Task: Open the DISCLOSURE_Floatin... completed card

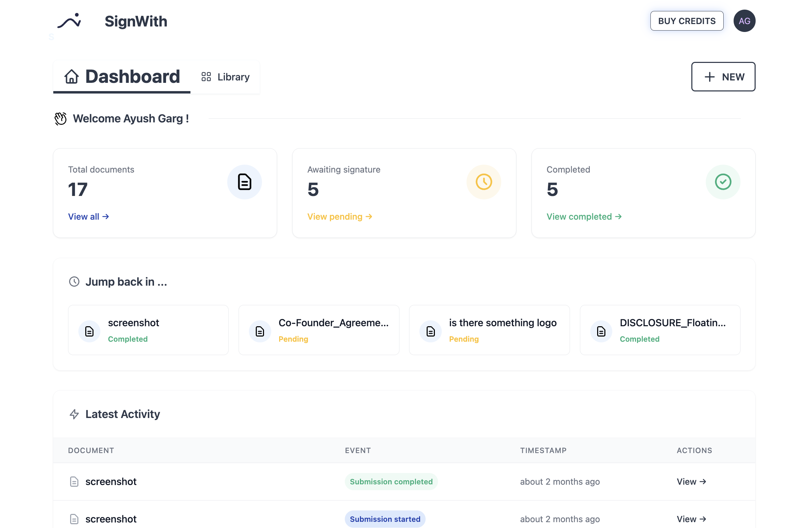Action: click(660, 330)
